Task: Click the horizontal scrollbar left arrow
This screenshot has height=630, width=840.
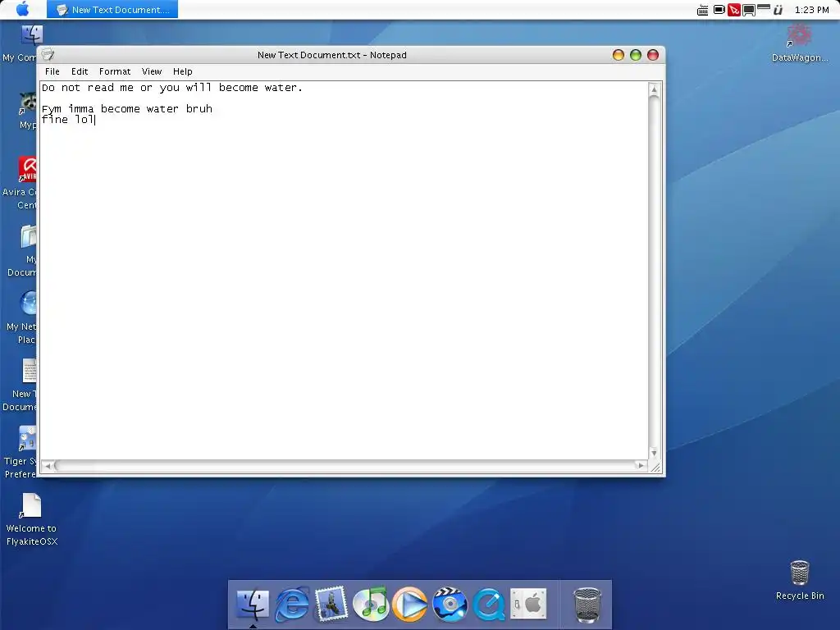Action: coord(48,466)
